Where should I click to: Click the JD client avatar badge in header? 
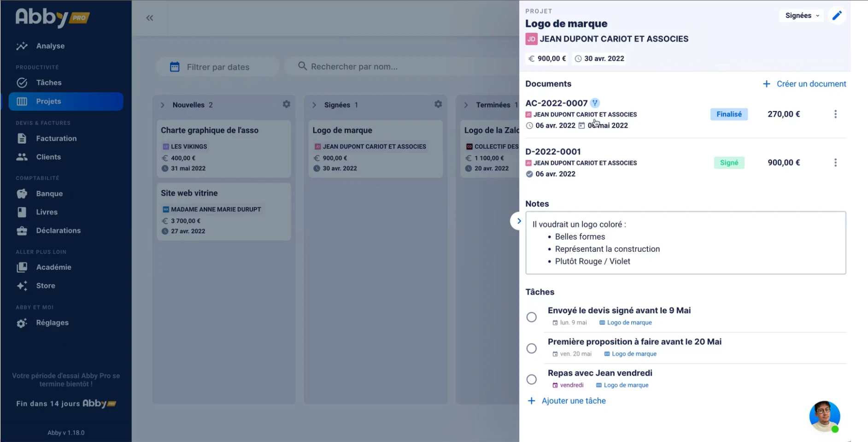(x=531, y=39)
